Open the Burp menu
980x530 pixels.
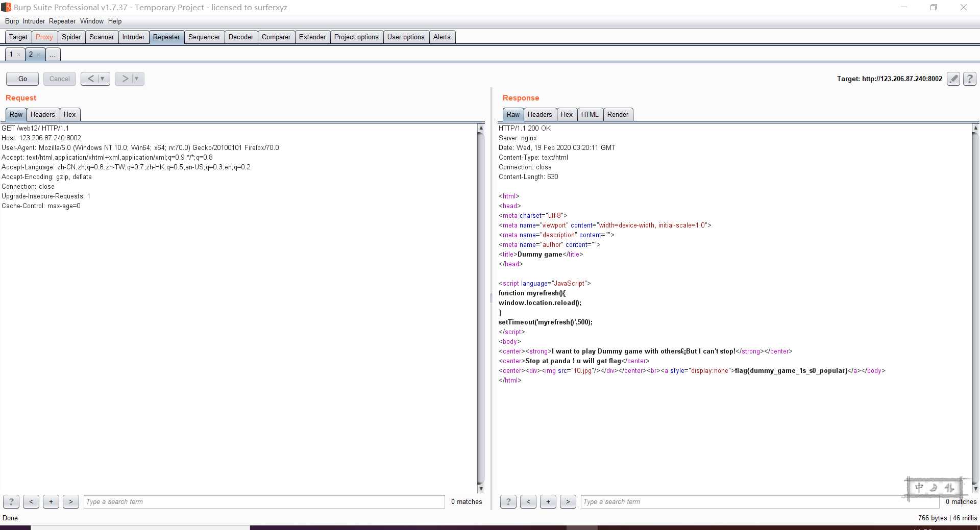pyautogui.click(x=12, y=21)
